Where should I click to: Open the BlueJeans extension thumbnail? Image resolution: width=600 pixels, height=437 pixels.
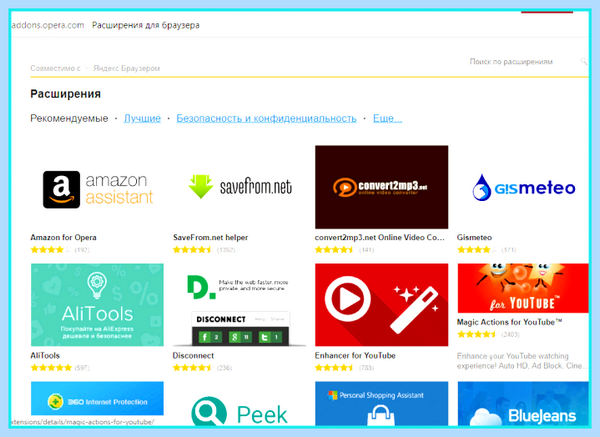(523, 404)
